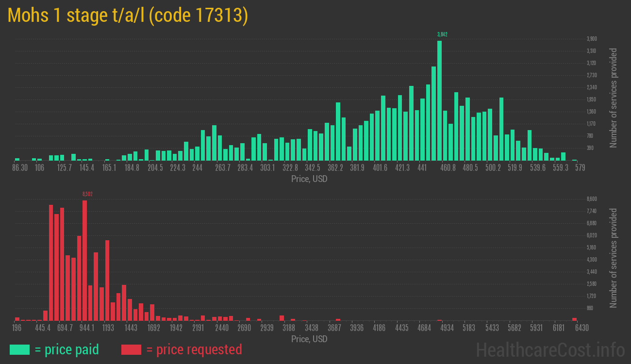Click the '= price requested' legend text
Screen dimensions: 631x364
(x=194, y=349)
